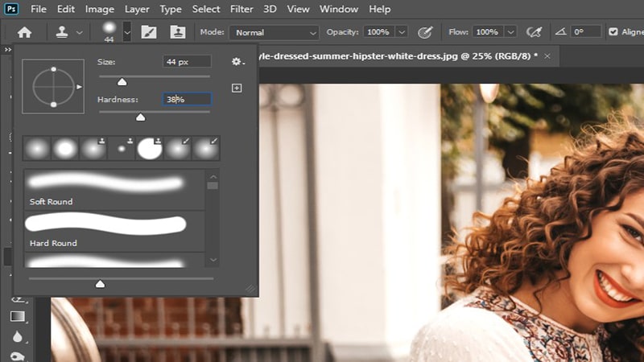Toggle the Brush Settings panel icon
Viewport: 644px width, 362px height.
[148, 32]
